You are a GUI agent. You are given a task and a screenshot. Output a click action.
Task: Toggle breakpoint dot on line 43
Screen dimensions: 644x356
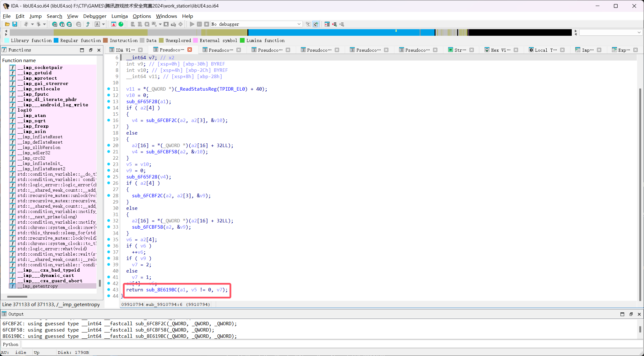(x=109, y=290)
